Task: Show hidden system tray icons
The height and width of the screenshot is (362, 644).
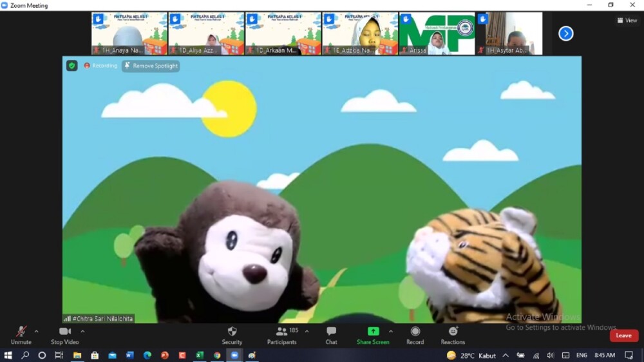Action: click(506, 356)
